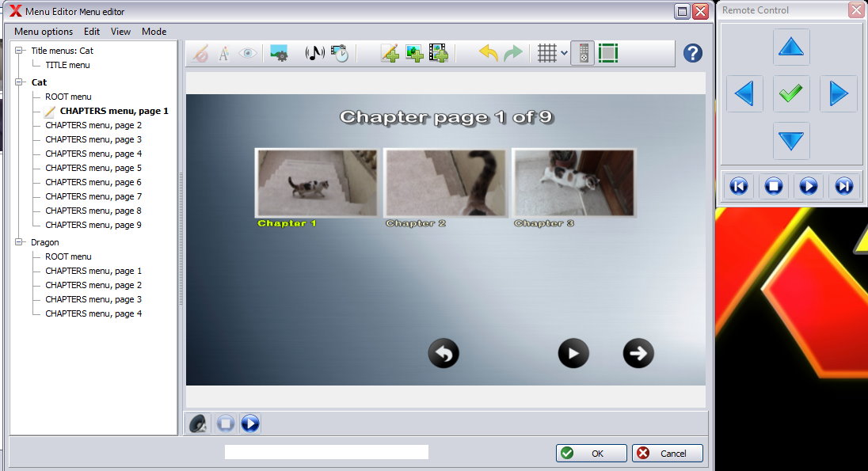Select ROOT menu under Cat
This screenshot has width=868, height=471.
coord(68,97)
